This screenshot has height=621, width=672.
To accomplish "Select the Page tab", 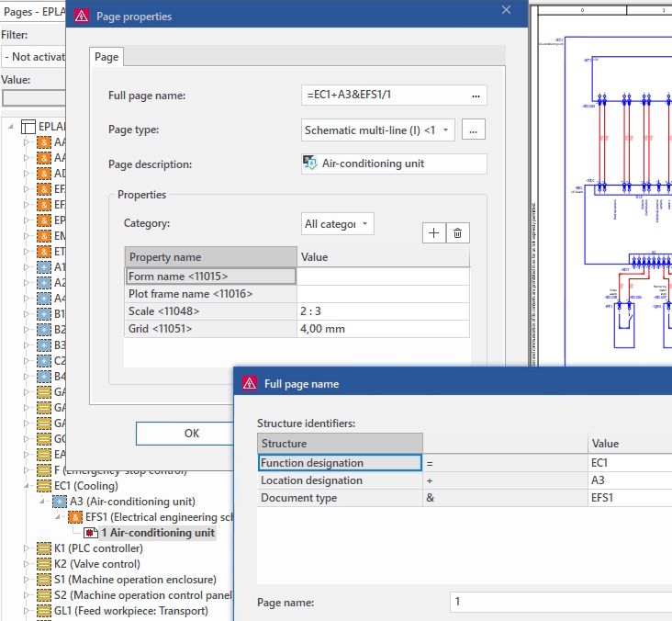I will [x=106, y=57].
